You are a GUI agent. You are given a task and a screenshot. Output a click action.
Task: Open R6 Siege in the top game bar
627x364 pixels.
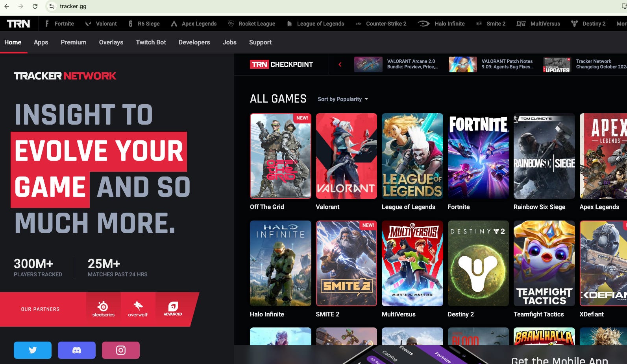[x=144, y=24]
